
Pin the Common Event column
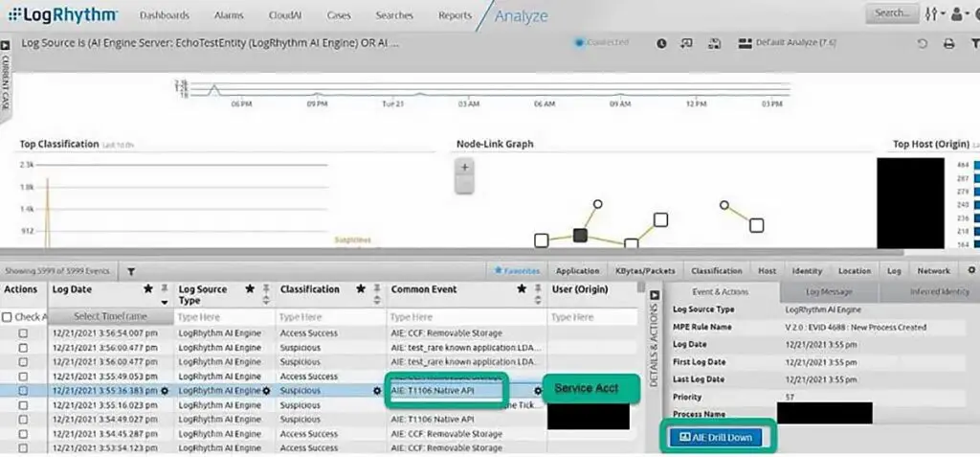pyautogui.click(x=538, y=288)
